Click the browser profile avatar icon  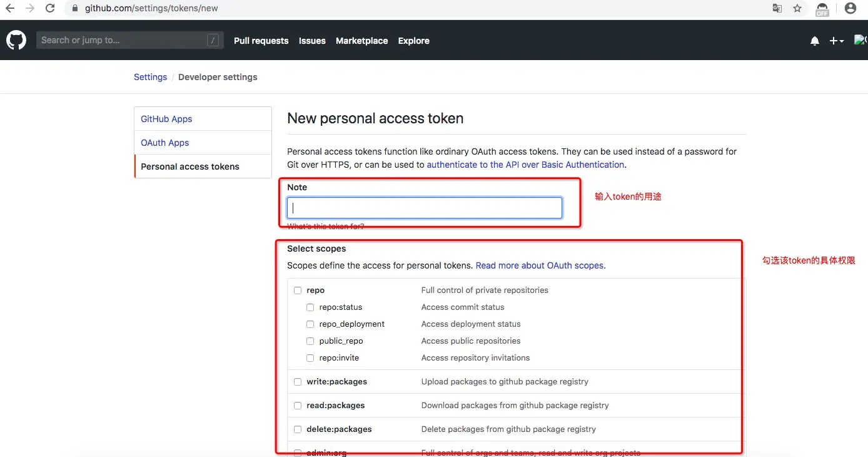(x=850, y=8)
